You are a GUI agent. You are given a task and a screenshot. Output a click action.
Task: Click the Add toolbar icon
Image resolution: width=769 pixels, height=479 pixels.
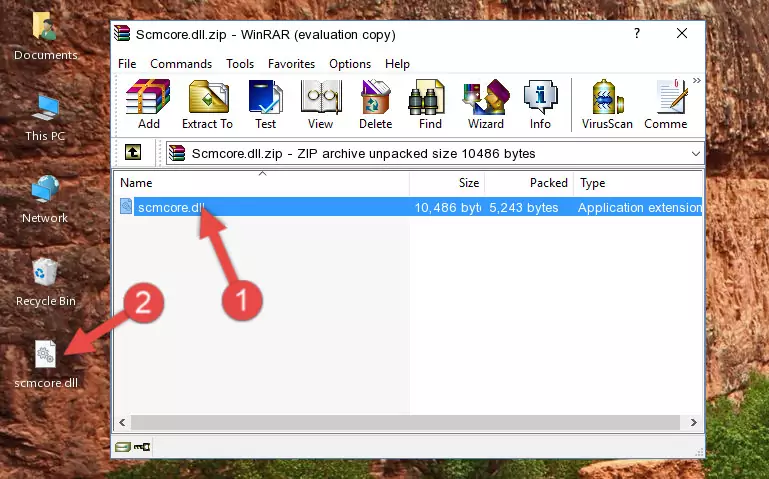click(148, 104)
